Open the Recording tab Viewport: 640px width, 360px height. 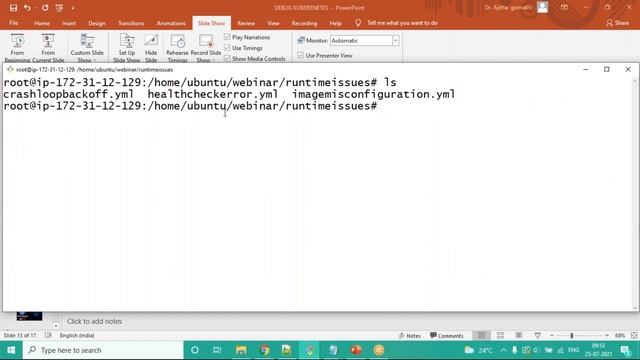pyautogui.click(x=304, y=23)
